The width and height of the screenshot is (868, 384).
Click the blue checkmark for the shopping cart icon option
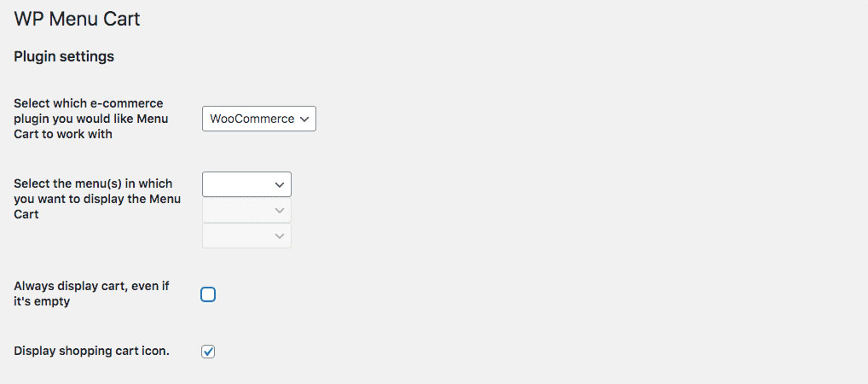(208, 352)
